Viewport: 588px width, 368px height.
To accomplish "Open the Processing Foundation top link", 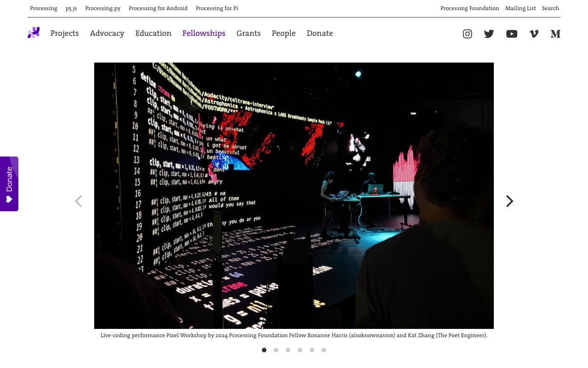I will (469, 8).
